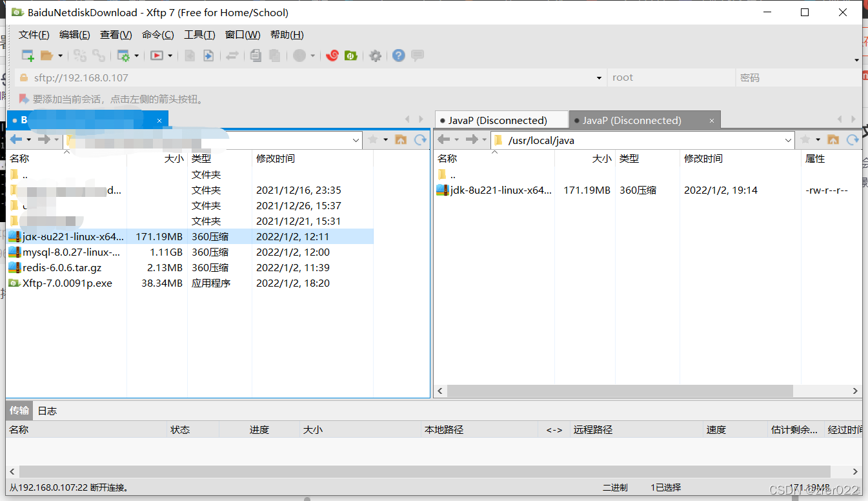Open the dropdown beside the Open Session icon

(60, 56)
